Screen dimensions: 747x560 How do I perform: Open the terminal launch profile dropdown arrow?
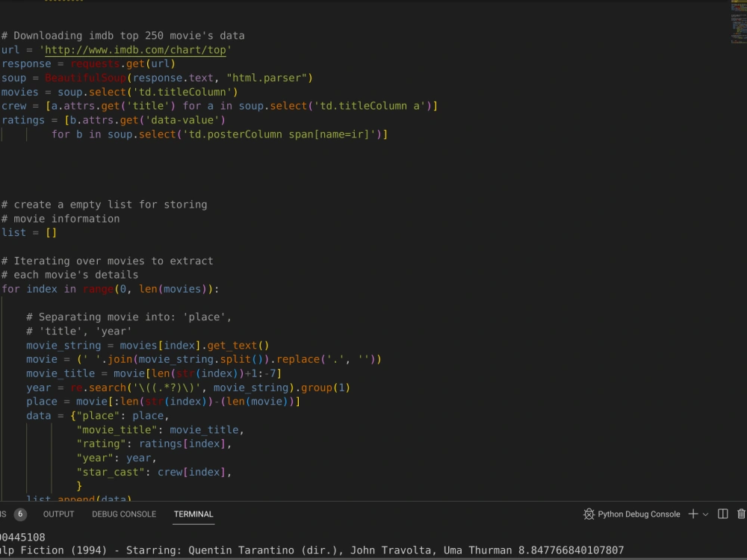tap(706, 514)
